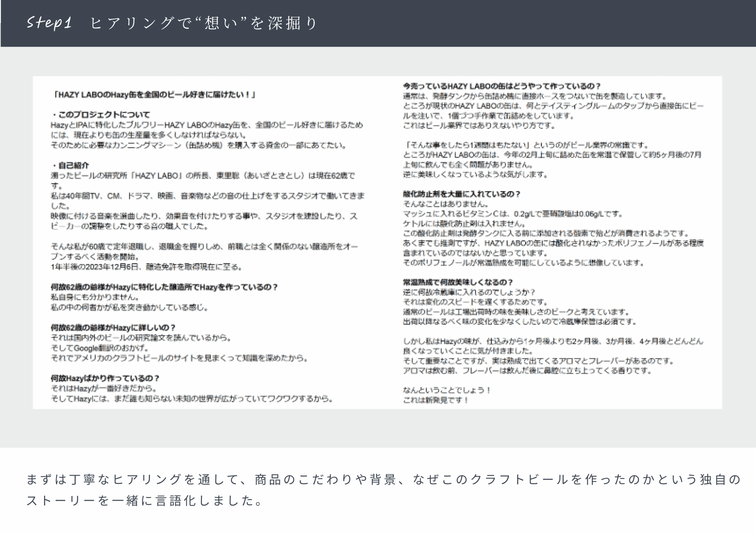Click the heading 何故Hazyばかり作っているの？
Viewport: 756px width, 533px height.
point(105,378)
